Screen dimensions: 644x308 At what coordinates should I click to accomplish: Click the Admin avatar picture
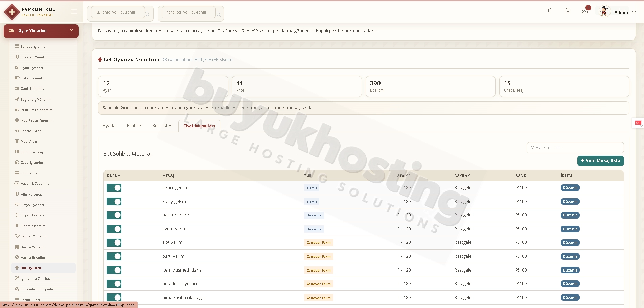click(604, 11)
